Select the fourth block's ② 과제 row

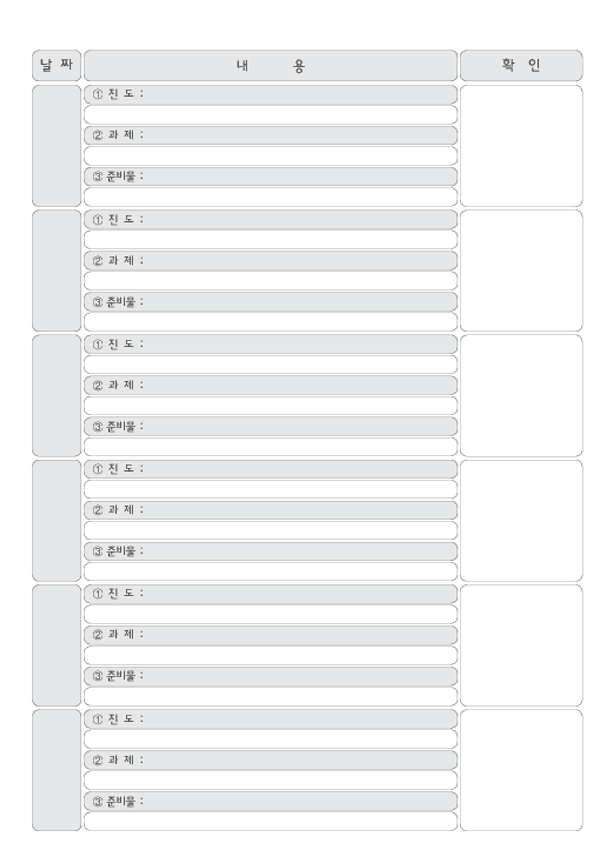pyautogui.click(x=271, y=510)
